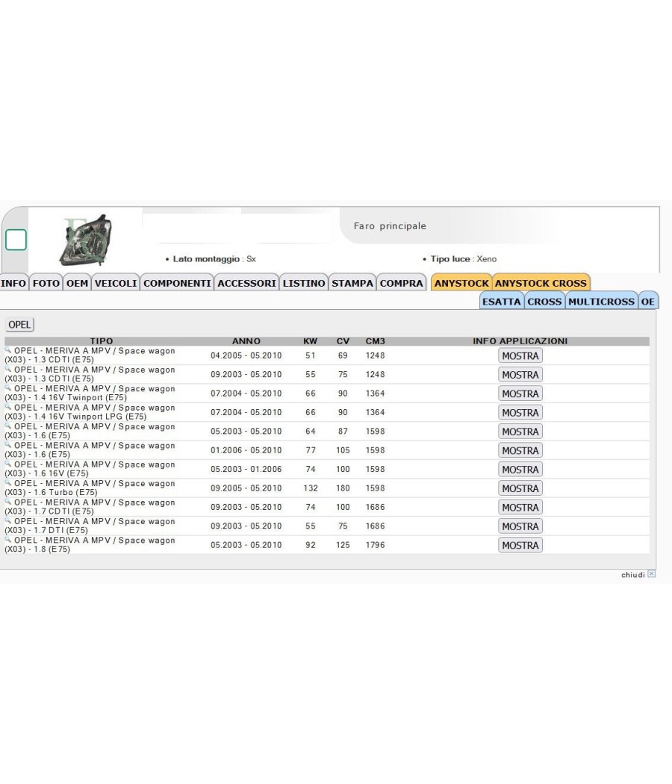
Task: Click MOSTRA for 1.3 CDTI 51 kW row
Action: pos(520,355)
